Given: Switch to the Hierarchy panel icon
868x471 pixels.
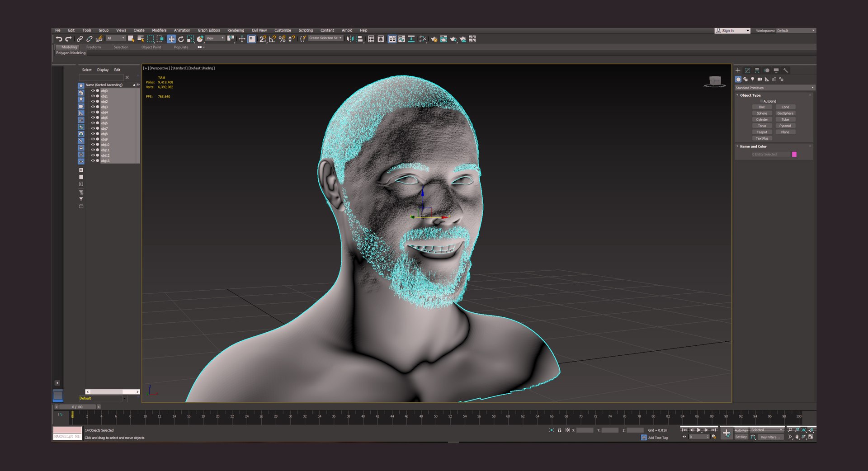Looking at the screenshot, I should 757,70.
